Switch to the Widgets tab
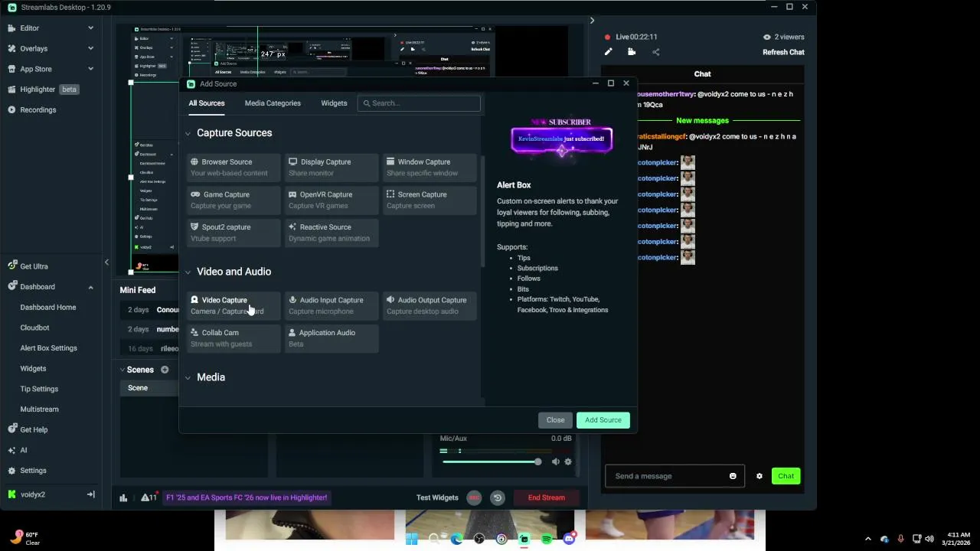 click(x=334, y=103)
